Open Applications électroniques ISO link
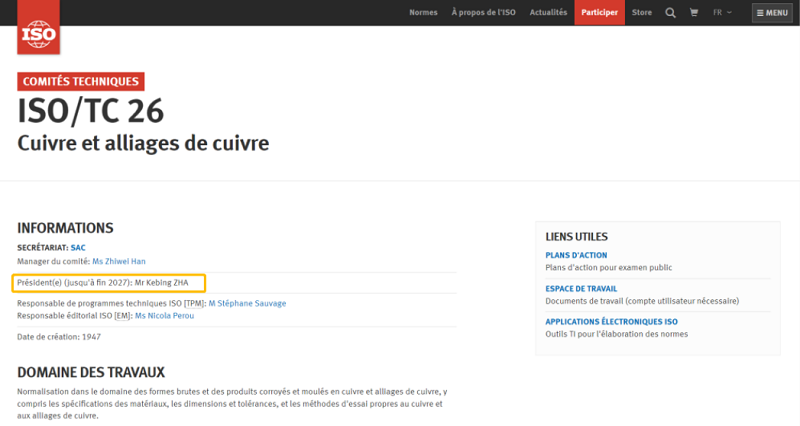Image resolution: width=800 pixels, height=426 pixels. 612,321
